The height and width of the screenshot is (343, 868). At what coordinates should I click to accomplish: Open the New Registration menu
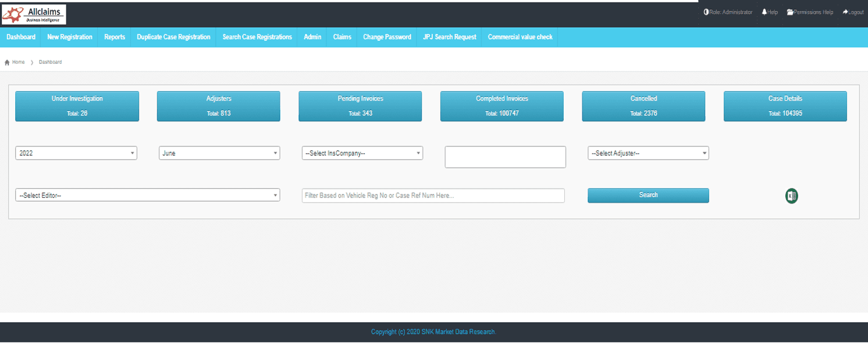click(70, 37)
